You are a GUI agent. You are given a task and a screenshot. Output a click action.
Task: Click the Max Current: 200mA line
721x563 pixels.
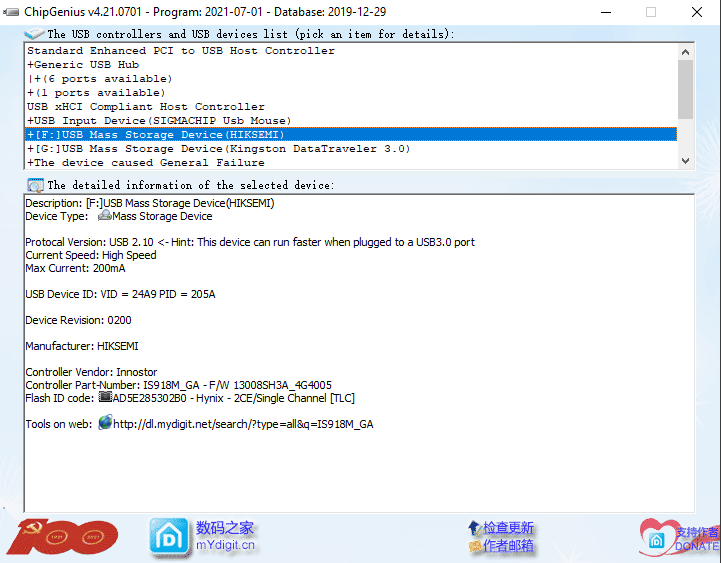coord(75,268)
